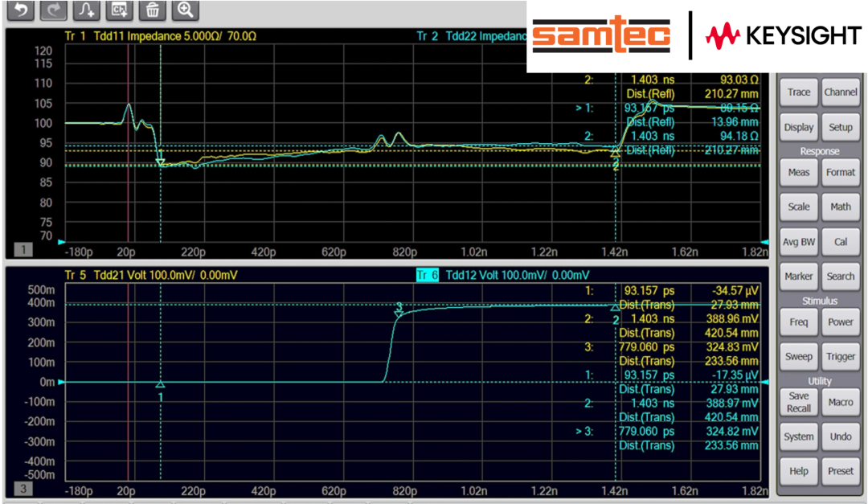Click reference level arrow left of voltage plot
This screenshot has width=868, height=504.
tap(61, 382)
